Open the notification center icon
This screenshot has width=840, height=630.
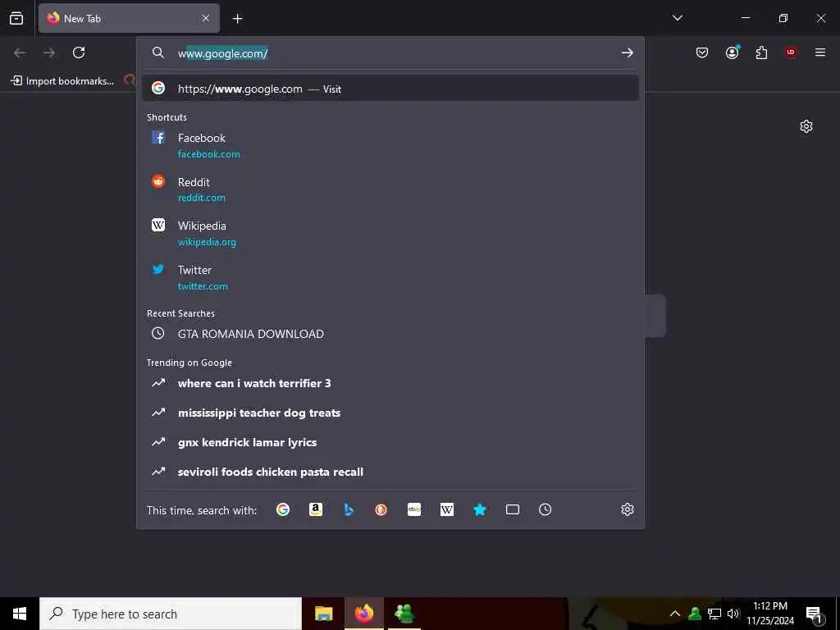coord(815,614)
